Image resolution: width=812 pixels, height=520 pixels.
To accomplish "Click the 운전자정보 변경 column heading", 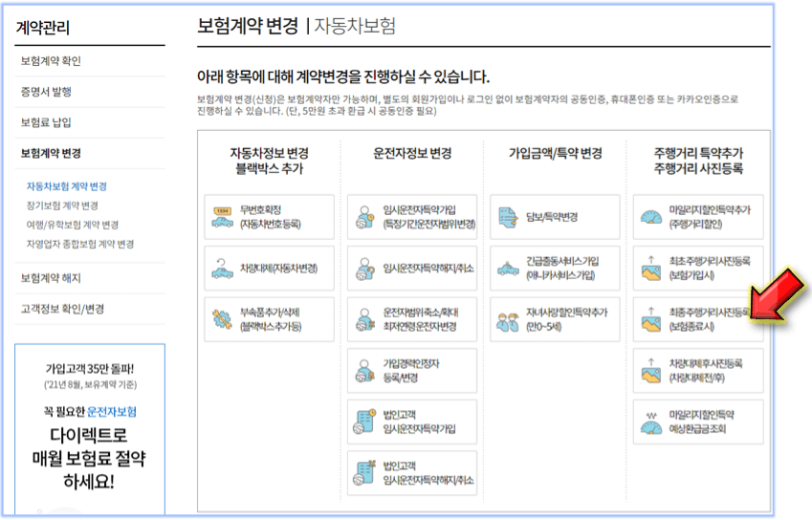I will 412,153.
